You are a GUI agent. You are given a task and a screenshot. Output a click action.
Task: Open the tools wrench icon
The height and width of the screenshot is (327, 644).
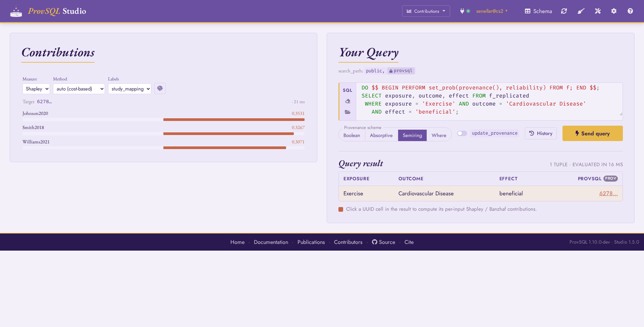pyautogui.click(x=598, y=11)
